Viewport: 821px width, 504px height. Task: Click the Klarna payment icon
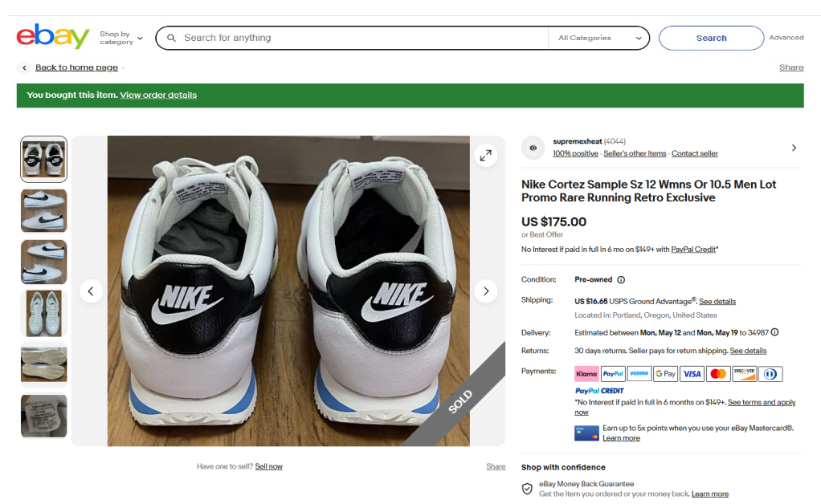pos(586,374)
